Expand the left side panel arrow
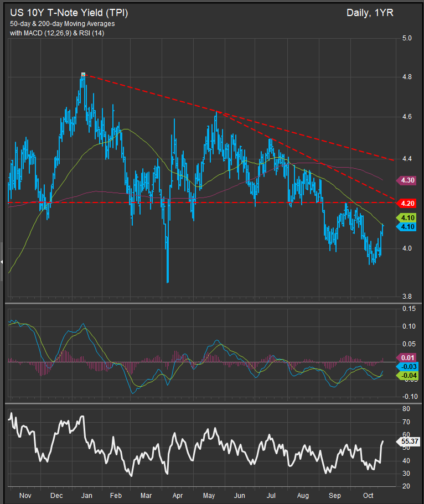424x504 pixels. 2,262
